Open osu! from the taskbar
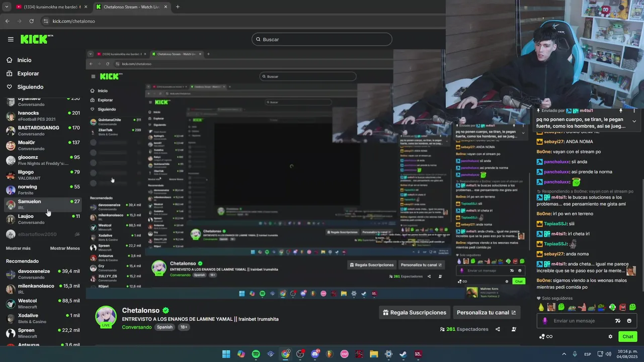 (x=344, y=354)
